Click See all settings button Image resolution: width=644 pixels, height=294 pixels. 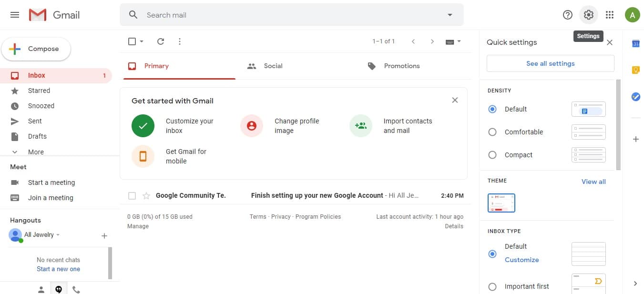[x=551, y=63]
